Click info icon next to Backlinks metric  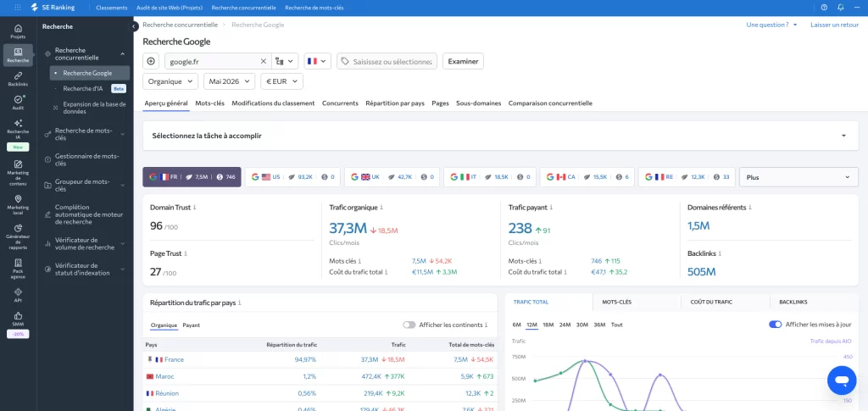pyautogui.click(x=721, y=253)
